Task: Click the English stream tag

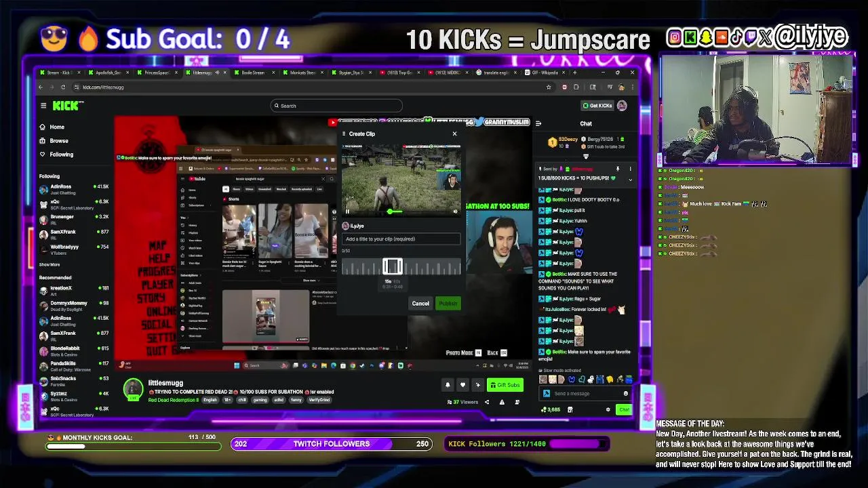Action: pyautogui.click(x=210, y=400)
